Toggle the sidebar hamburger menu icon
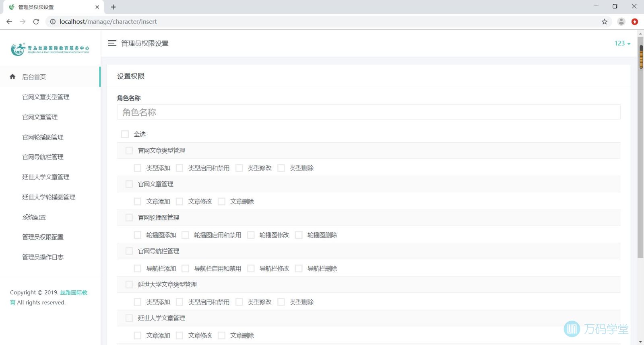The height and width of the screenshot is (345, 644). click(112, 43)
